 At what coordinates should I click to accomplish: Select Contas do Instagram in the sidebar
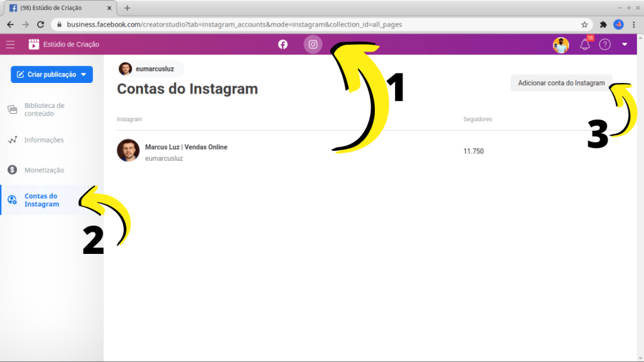pyautogui.click(x=52, y=200)
